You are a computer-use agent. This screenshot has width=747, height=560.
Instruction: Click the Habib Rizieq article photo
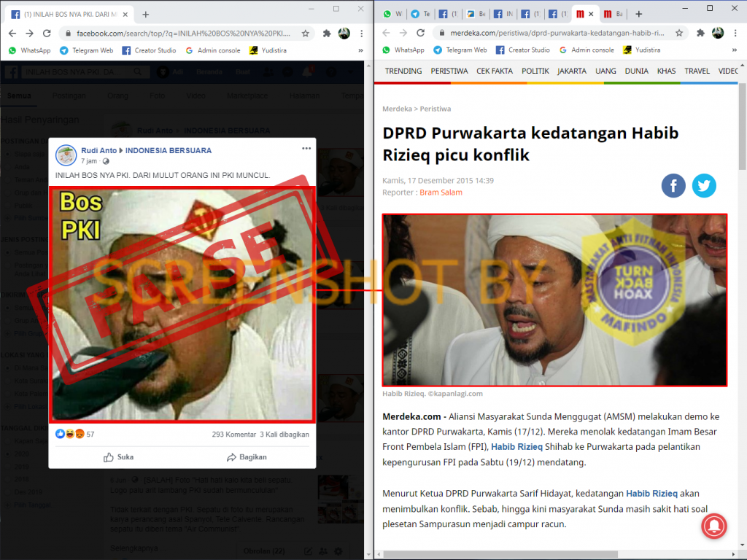554,300
